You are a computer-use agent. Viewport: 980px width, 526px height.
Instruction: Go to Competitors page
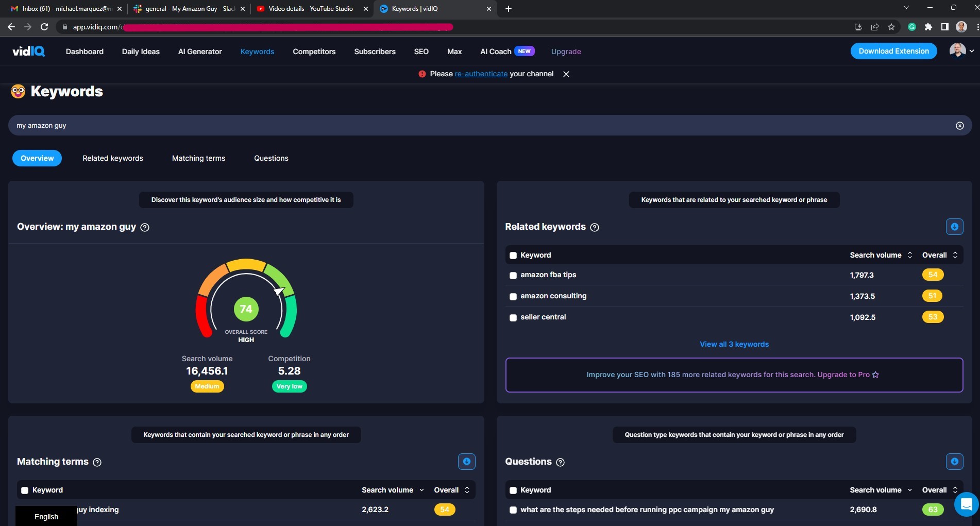314,52
